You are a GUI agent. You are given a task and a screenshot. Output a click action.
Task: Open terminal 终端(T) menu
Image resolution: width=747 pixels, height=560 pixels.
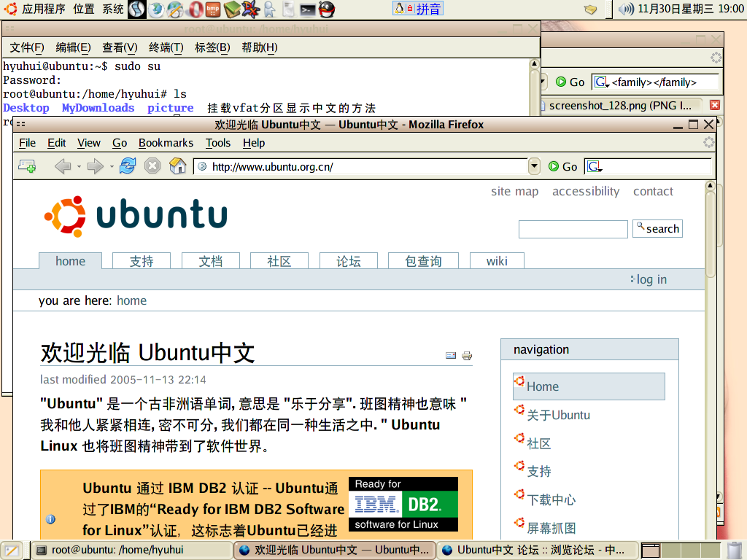166,47
